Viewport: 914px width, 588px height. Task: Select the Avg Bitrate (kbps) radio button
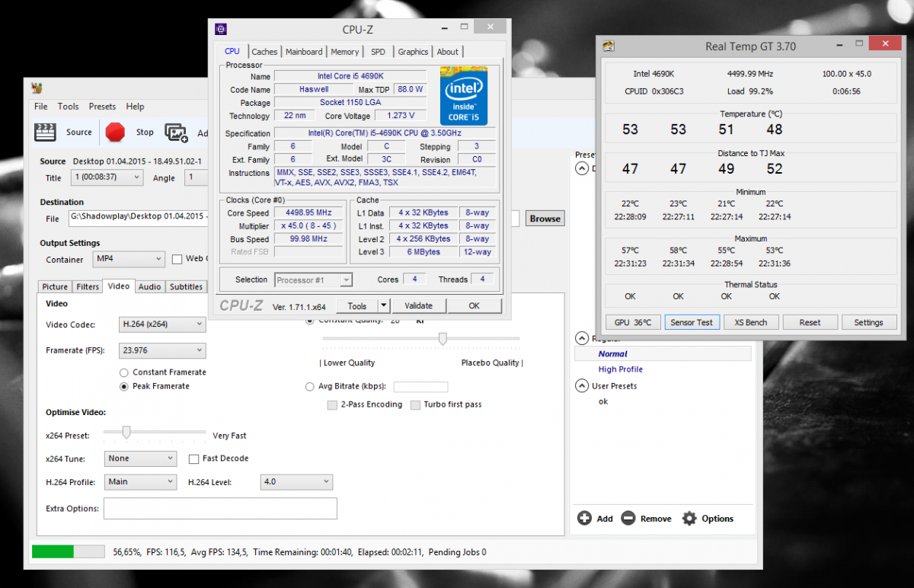pyautogui.click(x=309, y=386)
